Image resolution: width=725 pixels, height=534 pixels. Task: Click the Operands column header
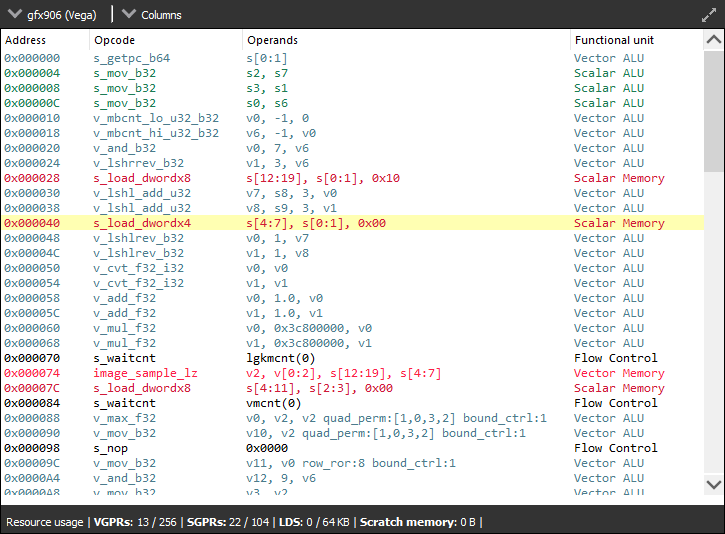coord(272,40)
